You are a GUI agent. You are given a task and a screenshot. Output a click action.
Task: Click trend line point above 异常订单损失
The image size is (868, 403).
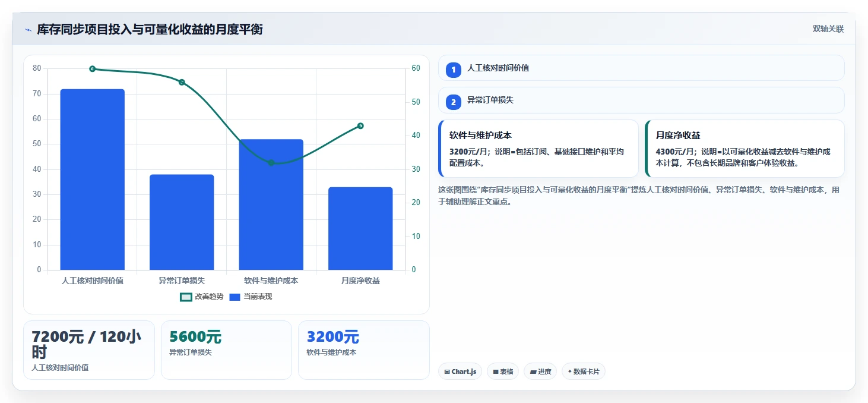[182, 82]
